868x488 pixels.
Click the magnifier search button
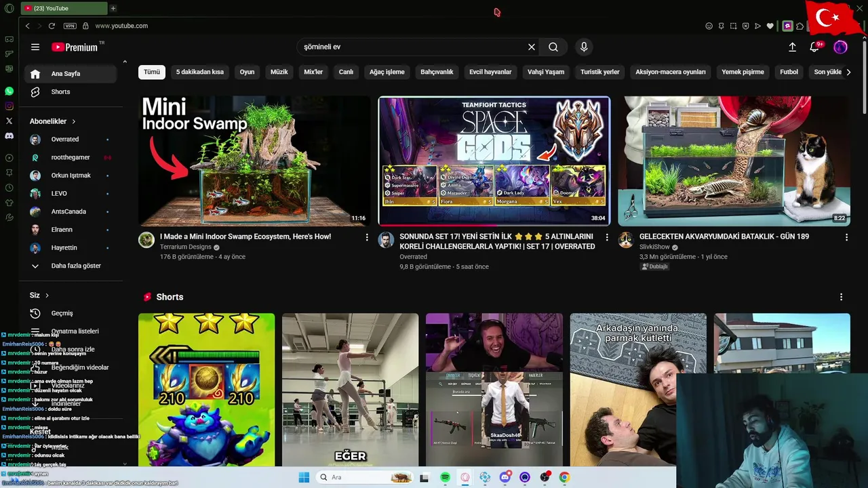[x=553, y=47]
